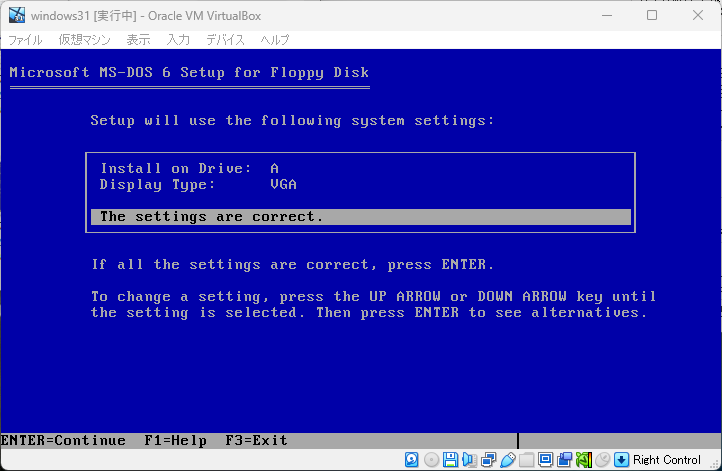The height and width of the screenshot is (471, 722).
Task: Click the floppy disk status icon
Action: [450, 459]
